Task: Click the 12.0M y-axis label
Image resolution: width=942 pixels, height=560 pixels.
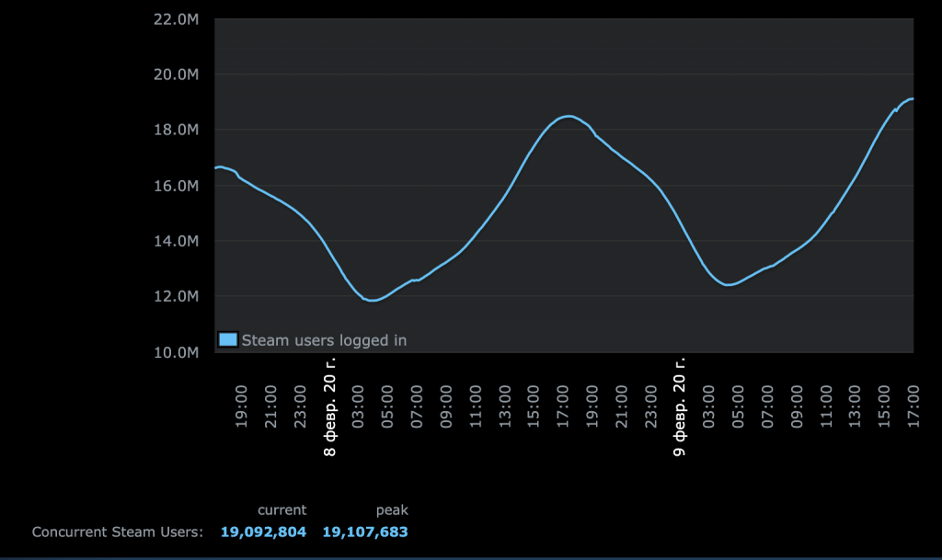Action: click(177, 297)
